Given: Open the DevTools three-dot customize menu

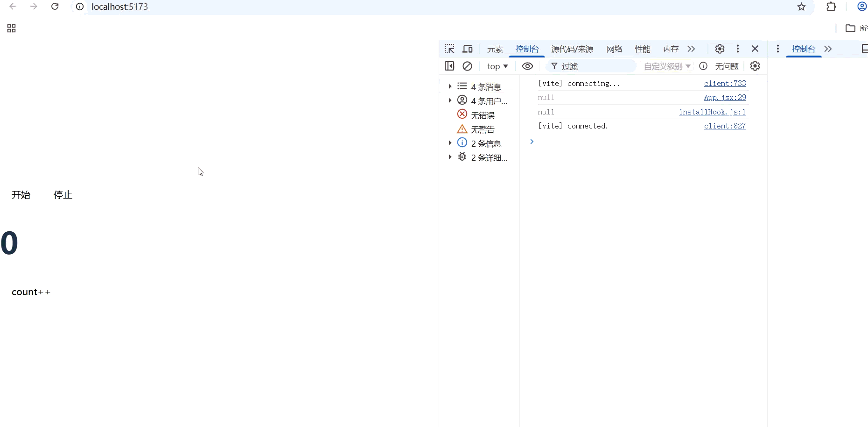Looking at the screenshot, I should tap(737, 49).
